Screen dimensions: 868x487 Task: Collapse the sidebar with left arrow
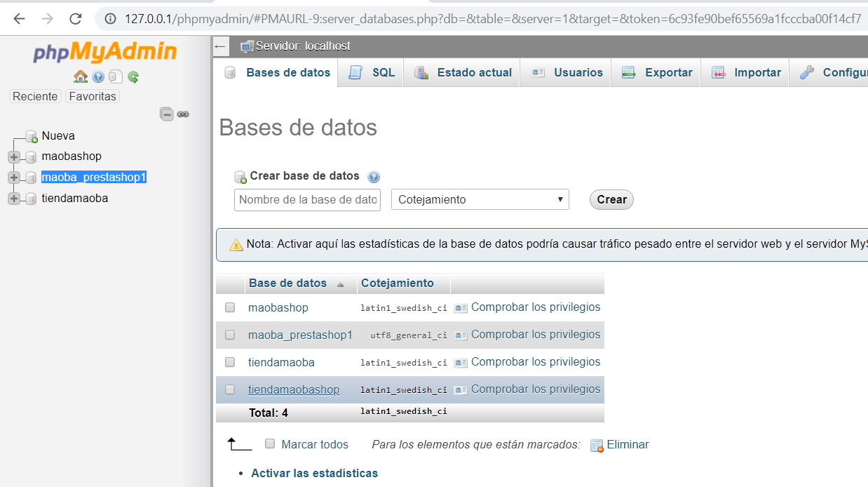click(x=220, y=46)
